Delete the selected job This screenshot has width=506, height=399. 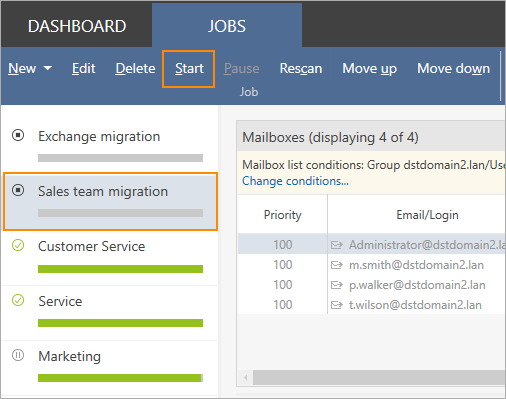(x=135, y=68)
